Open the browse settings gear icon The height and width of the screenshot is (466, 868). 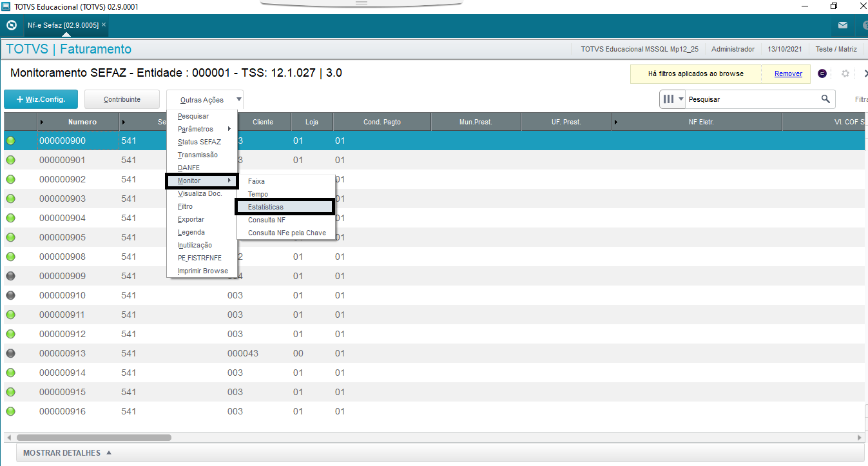click(845, 73)
